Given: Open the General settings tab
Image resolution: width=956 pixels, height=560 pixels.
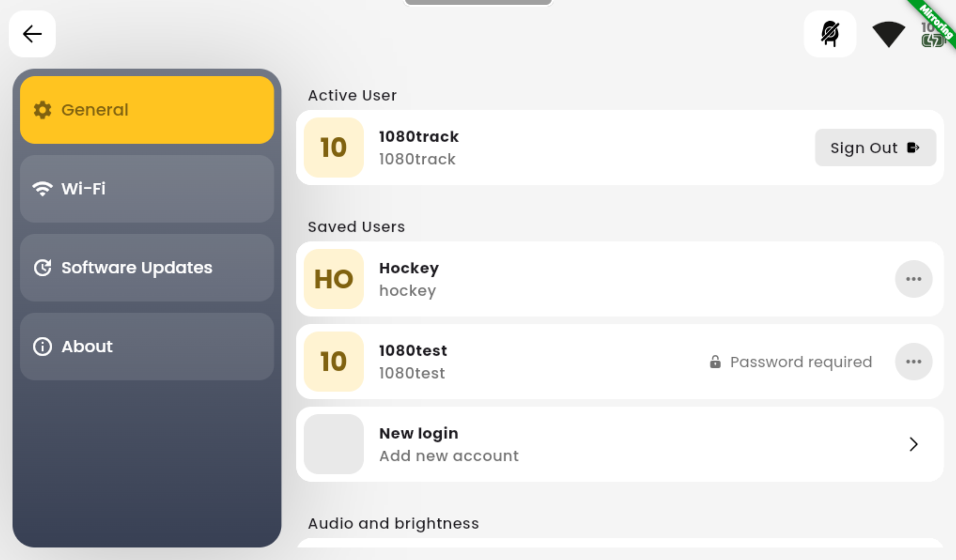Looking at the screenshot, I should [x=147, y=110].
